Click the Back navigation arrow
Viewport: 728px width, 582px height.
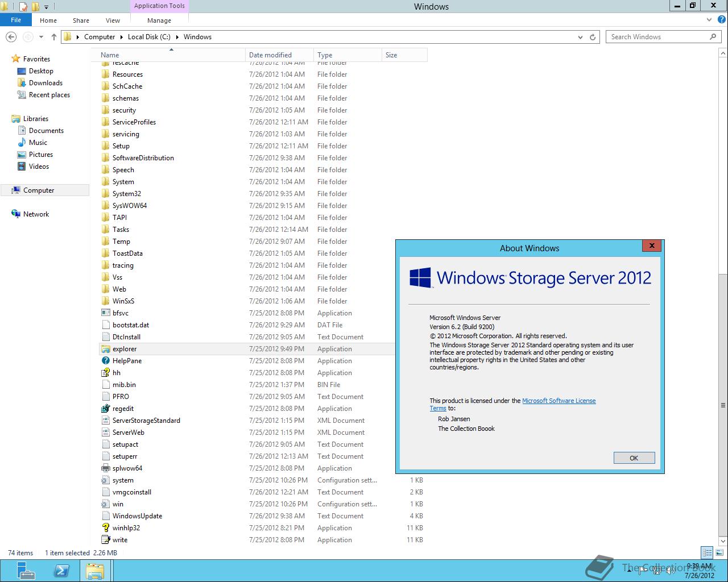click(11, 37)
